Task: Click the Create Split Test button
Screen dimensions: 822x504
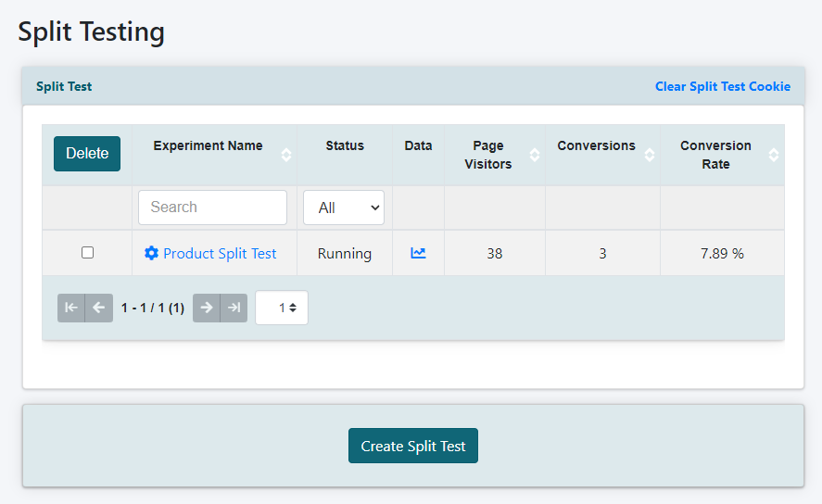Action: [x=413, y=446]
